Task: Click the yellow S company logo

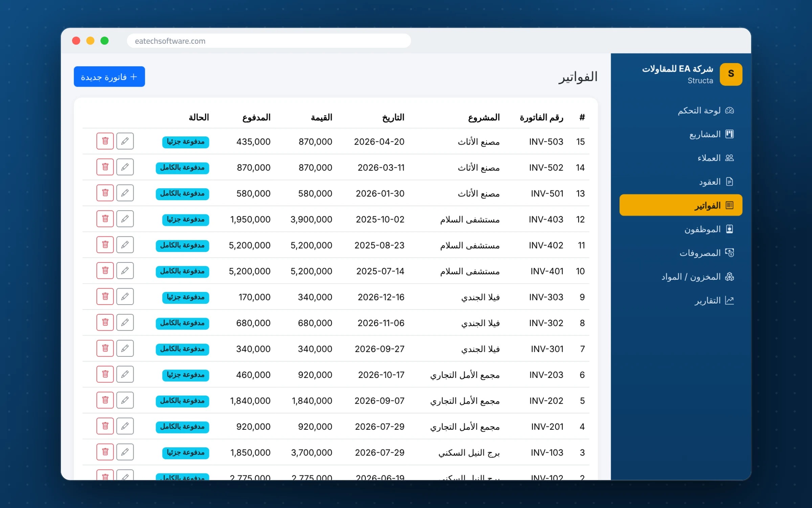Action: click(x=731, y=74)
